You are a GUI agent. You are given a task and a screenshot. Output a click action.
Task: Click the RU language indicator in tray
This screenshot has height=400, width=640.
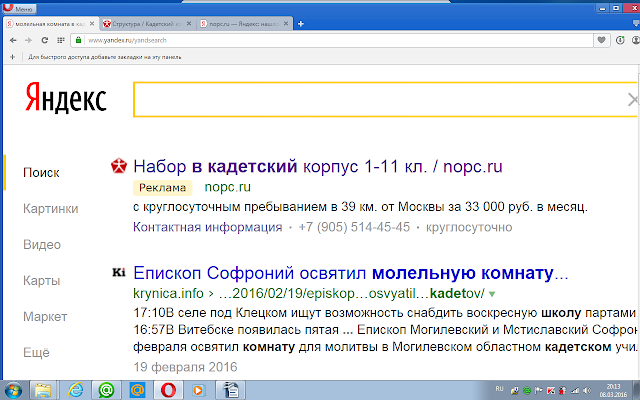[499, 389]
